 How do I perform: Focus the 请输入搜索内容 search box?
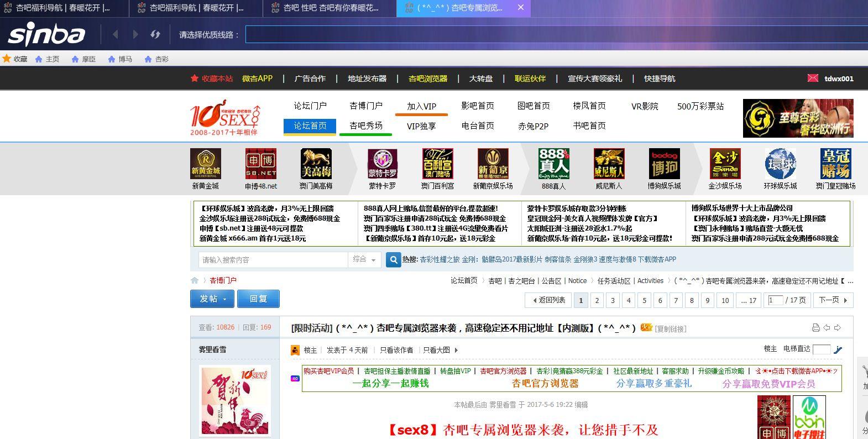(273, 259)
